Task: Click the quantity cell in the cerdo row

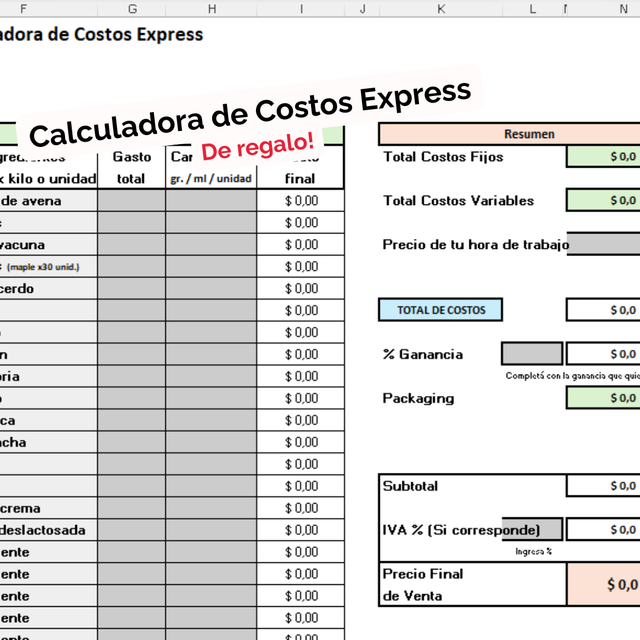Action: pos(211,289)
